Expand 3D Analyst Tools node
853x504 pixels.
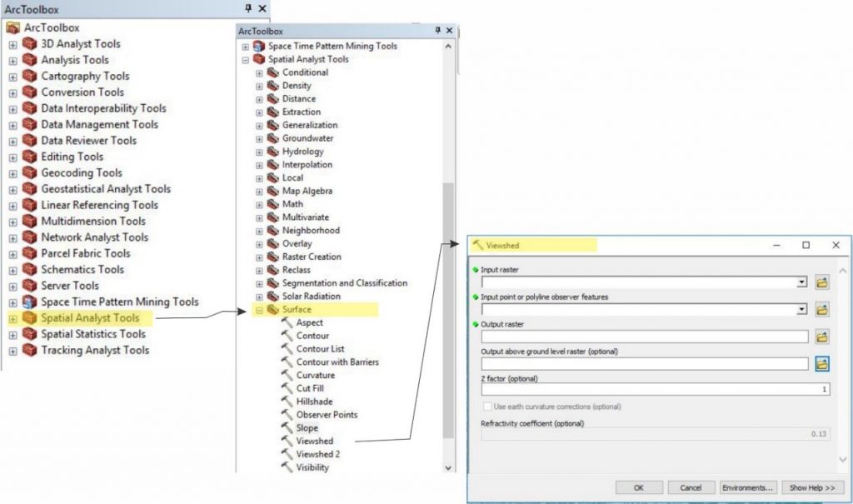[13, 45]
